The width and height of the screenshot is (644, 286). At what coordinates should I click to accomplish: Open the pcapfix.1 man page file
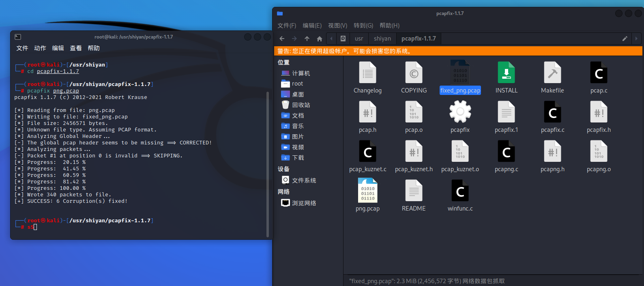click(506, 112)
